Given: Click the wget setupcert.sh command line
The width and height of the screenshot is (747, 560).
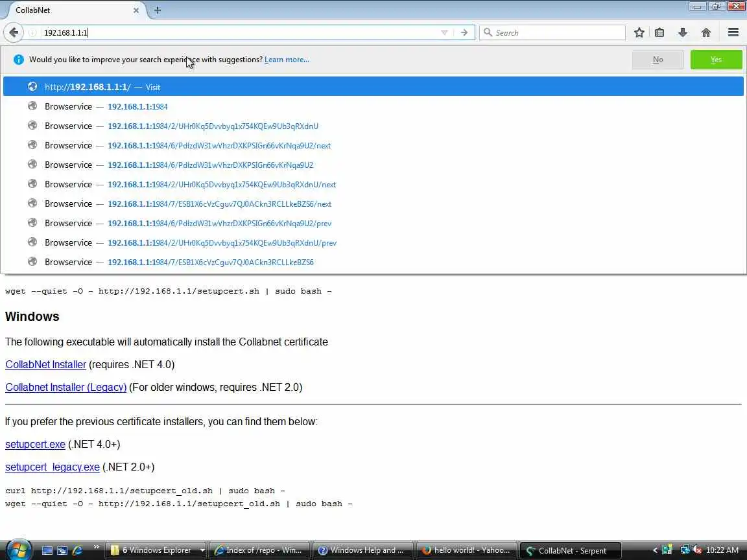Looking at the screenshot, I should click(x=168, y=291).
